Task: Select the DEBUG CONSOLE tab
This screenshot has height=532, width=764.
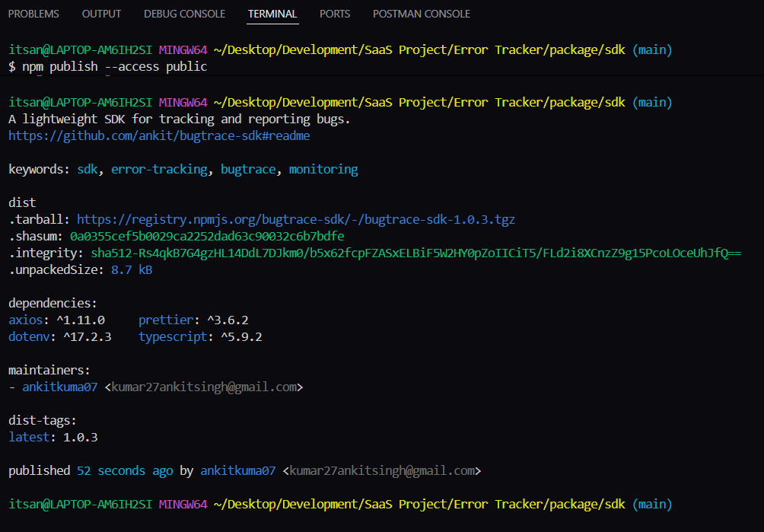Action: 185,14
